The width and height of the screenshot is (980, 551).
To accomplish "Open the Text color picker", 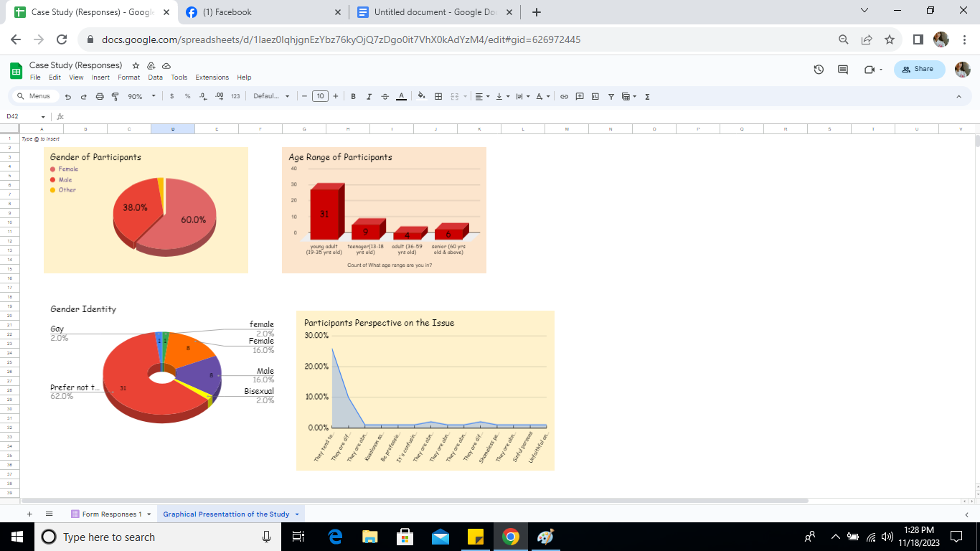I will coord(401,96).
